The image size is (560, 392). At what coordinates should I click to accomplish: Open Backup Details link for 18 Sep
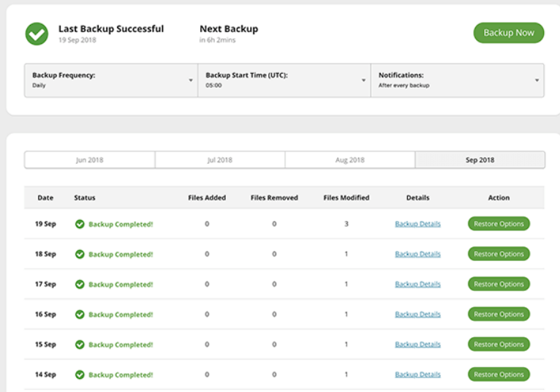point(417,255)
